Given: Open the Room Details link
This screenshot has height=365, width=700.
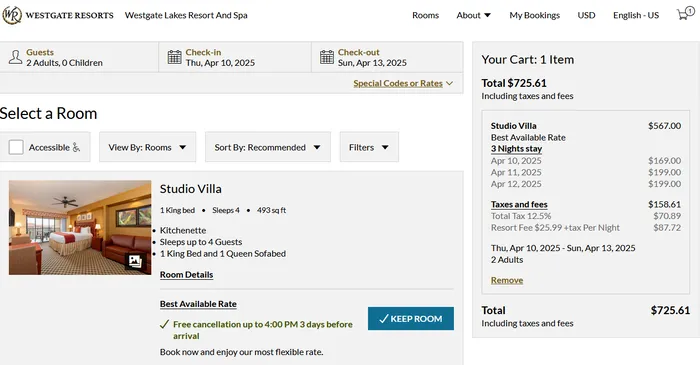Looking at the screenshot, I should tap(186, 274).
